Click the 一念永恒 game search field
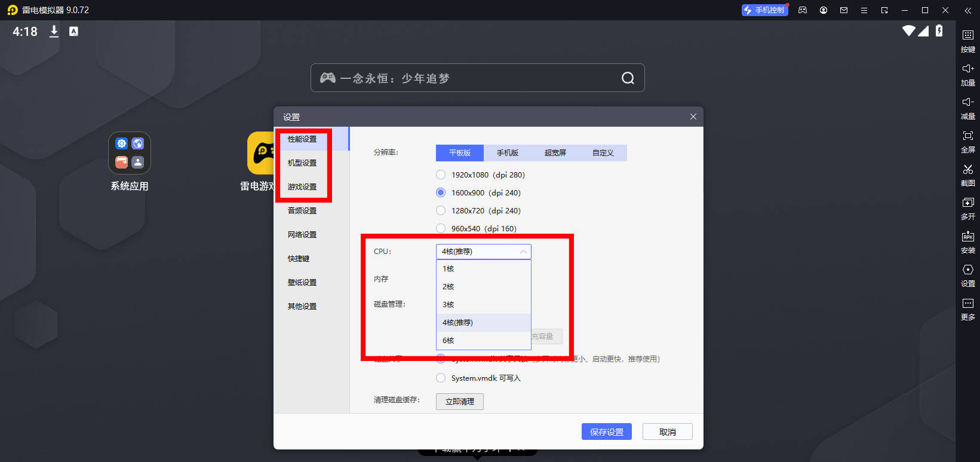 click(x=472, y=78)
